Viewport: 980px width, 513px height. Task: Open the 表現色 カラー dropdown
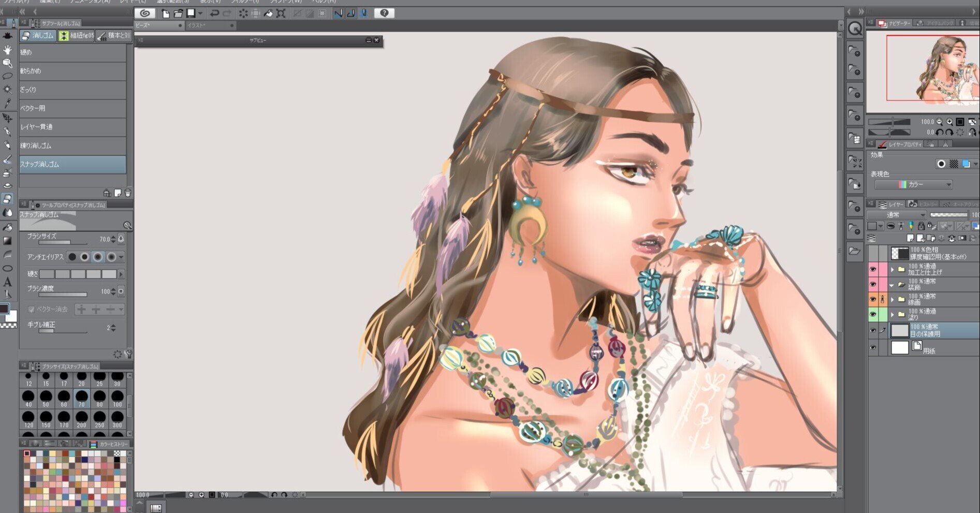point(913,184)
